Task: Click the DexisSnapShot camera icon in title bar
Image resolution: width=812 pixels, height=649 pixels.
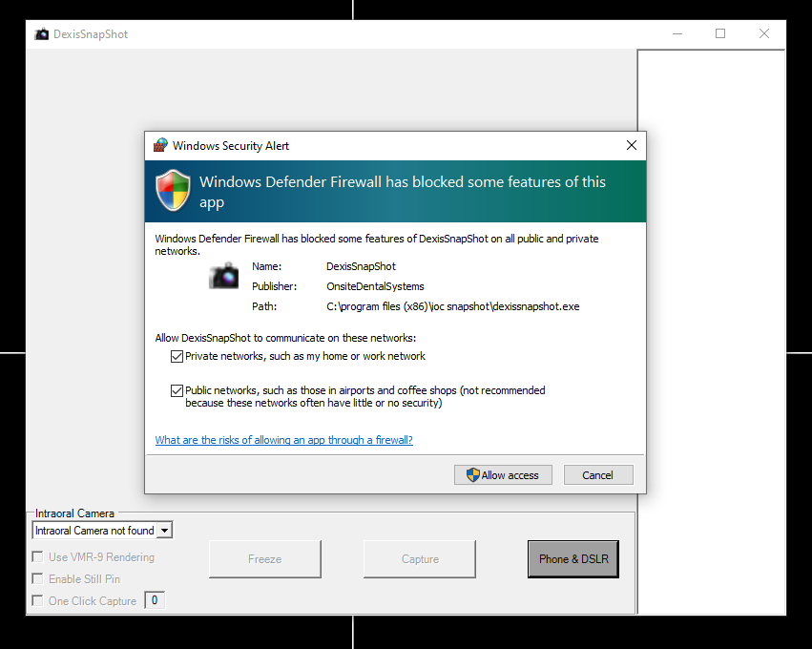Action: (41, 34)
